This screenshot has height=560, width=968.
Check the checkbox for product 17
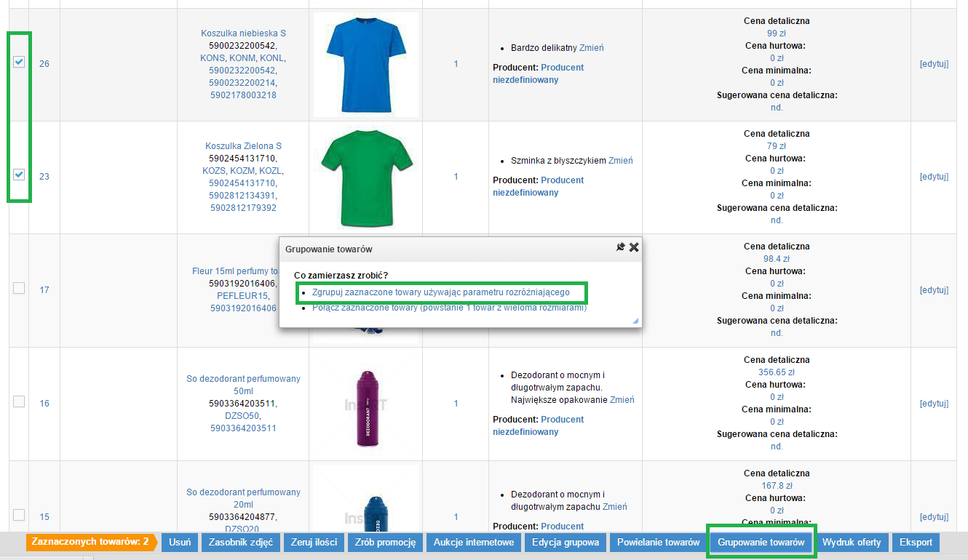[19, 288]
